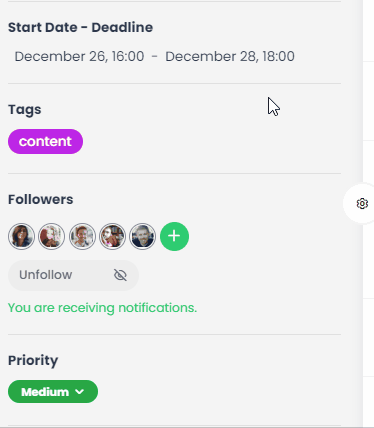
Task: Click the purple content tag
Action: 45,141
